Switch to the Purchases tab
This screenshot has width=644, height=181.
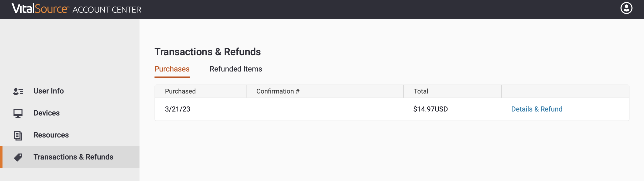[x=172, y=69]
